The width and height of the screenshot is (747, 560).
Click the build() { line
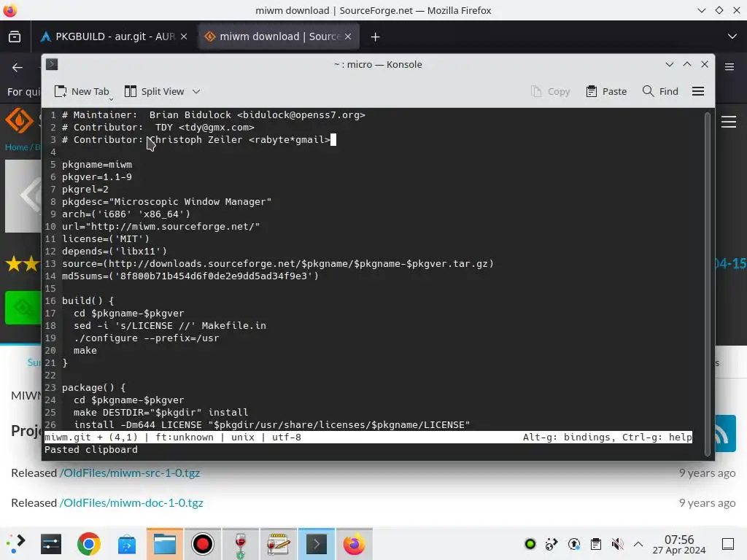(88, 300)
